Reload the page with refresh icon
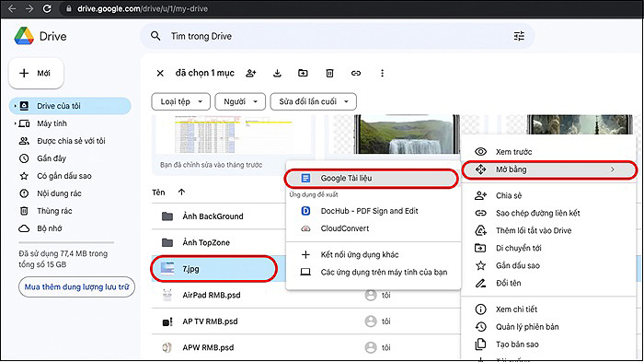The width and height of the screenshot is (644, 362). 47,8
